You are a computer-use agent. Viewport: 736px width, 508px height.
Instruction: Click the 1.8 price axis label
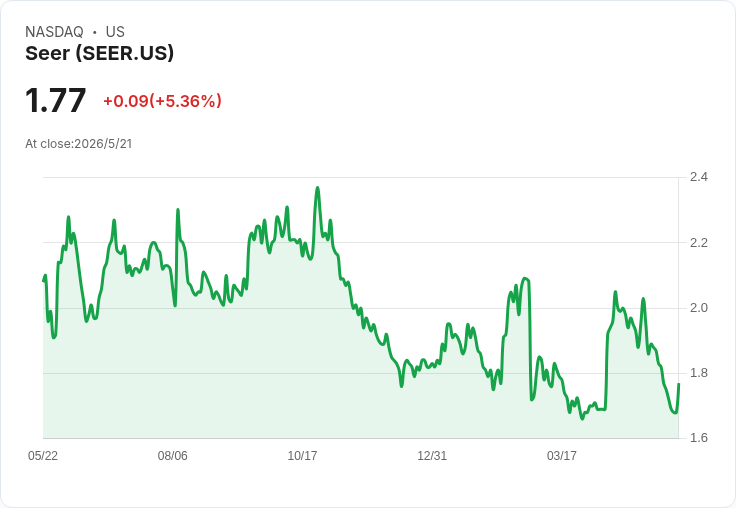coord(698,373)
